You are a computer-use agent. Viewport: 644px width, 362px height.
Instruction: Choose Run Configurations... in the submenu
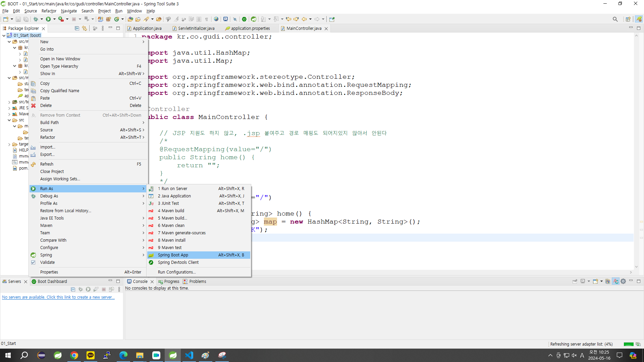177,272
